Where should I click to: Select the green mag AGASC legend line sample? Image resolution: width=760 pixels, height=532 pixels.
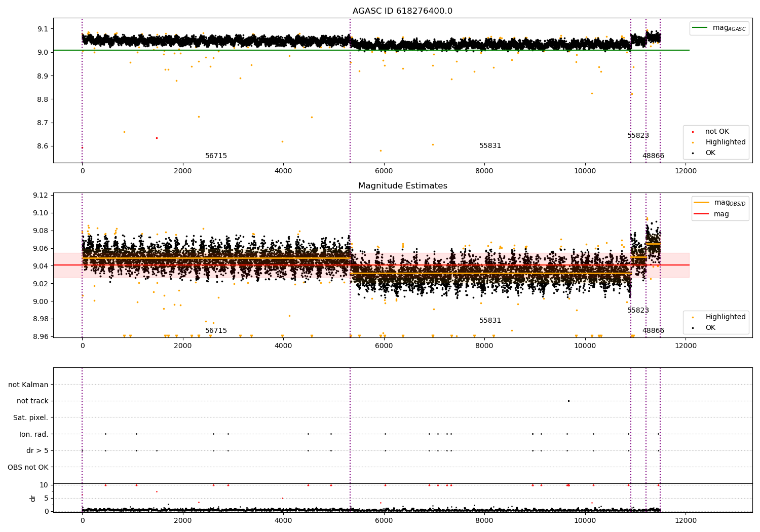(x=700, y=28)
